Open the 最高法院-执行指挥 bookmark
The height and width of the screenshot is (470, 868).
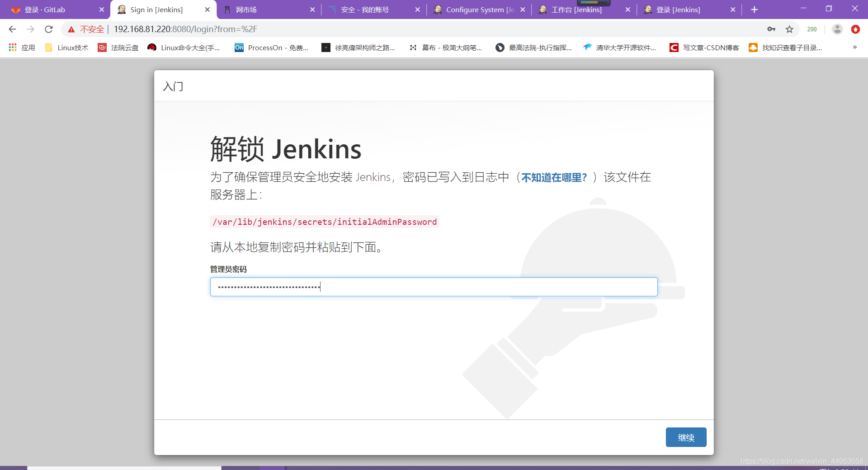point(534,47)
